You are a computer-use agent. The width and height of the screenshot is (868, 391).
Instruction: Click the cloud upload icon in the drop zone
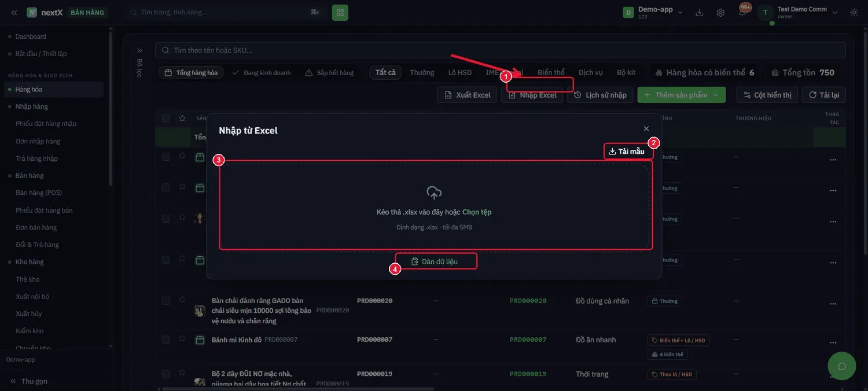click(434, 193)
